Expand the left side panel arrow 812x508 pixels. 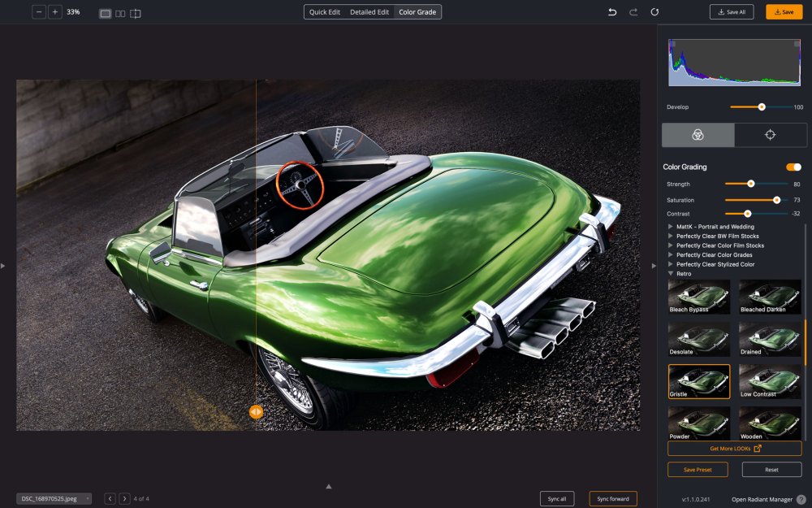[x=3, y=266]
